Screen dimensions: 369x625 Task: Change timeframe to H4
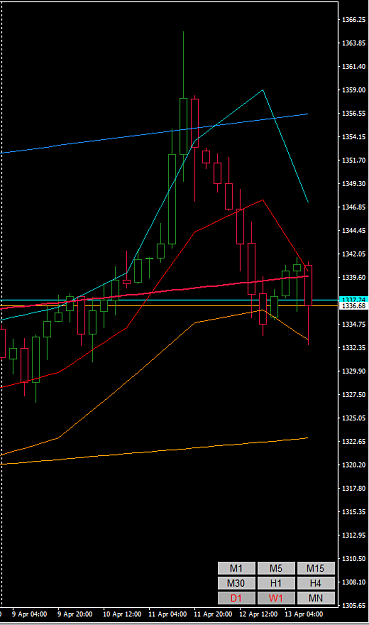point(316,583)
